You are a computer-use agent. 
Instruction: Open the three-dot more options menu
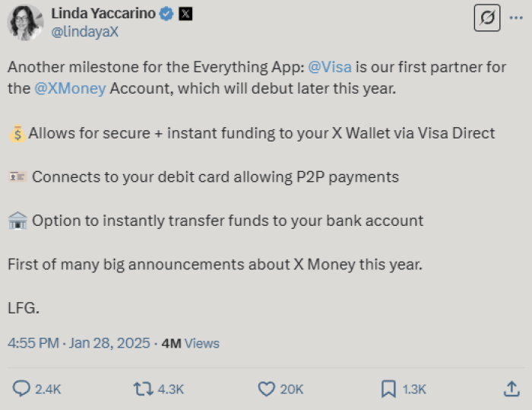pyautogui.click(x=516, y=17)
